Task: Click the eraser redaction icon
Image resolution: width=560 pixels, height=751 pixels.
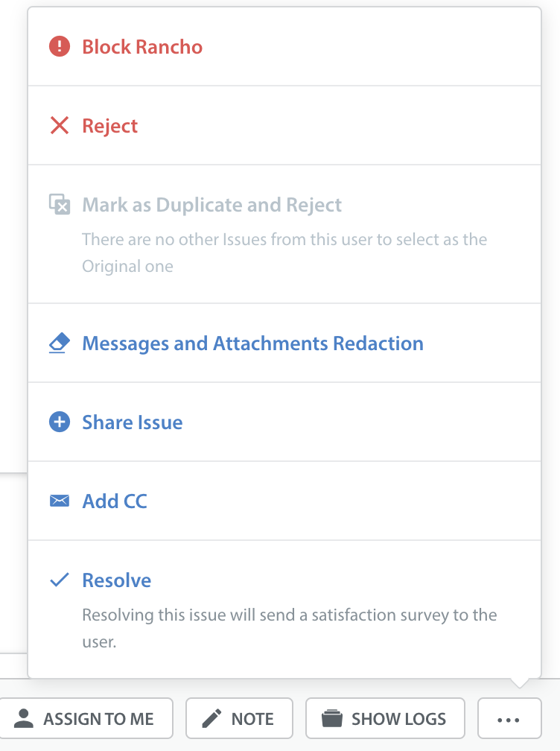Action: point(60,343)
